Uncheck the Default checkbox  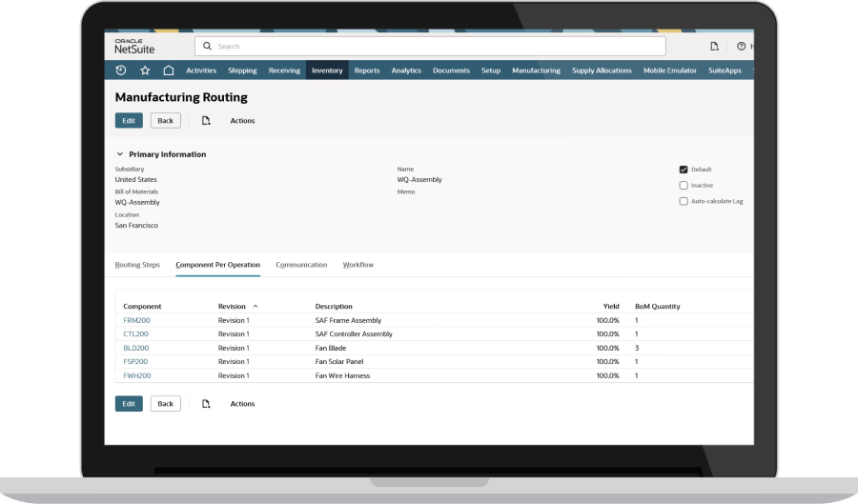[x=684, y=170]
